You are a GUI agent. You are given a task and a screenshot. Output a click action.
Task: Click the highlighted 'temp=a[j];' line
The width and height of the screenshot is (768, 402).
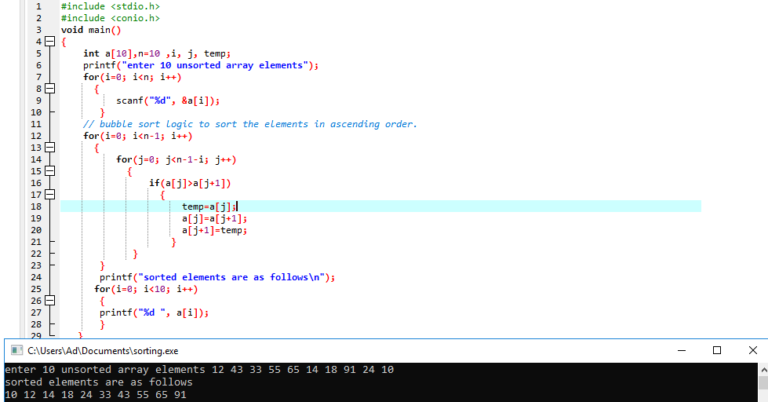(209, 206)
